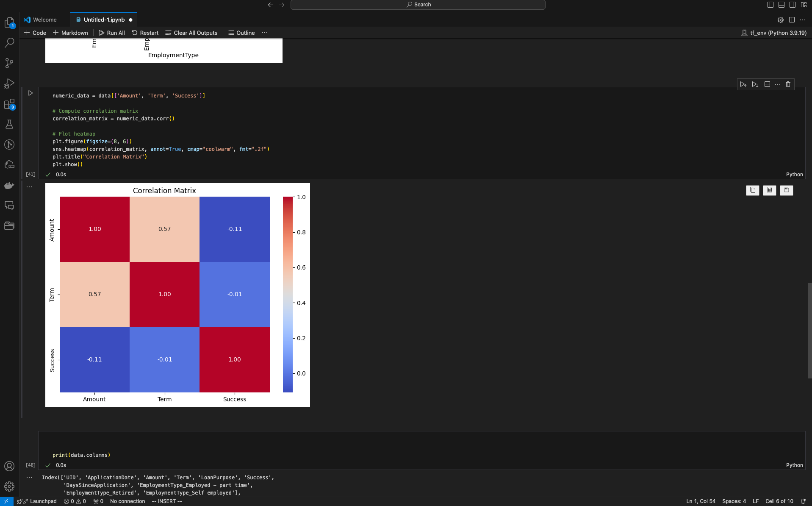This screenshot has height=506, width=812.
Task: Click the -0.11 Success-Amount heatmap cell in the Amount row
Action: tap(235, 229)
